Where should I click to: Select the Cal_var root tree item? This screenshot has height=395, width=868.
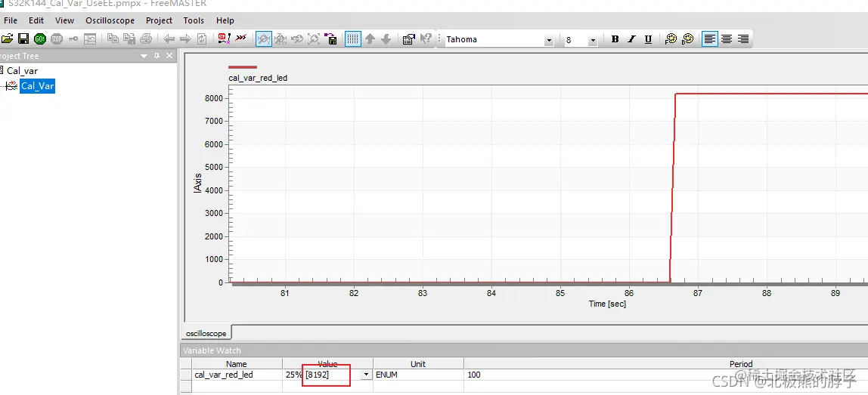[x=22, y=71]
